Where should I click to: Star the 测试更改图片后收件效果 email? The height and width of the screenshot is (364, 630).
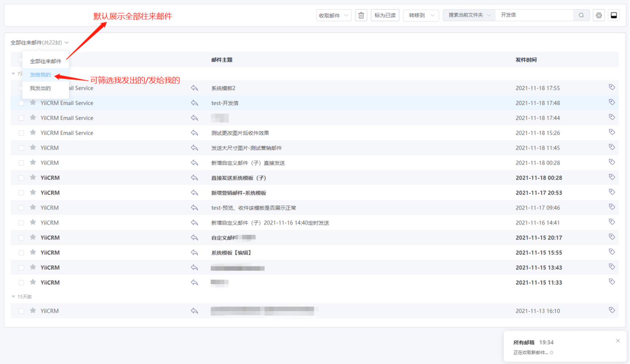tap(33, 132)
